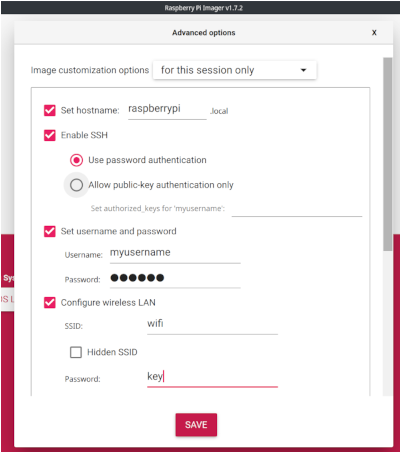
Task: Click the SSID field containing wifi
Action: click(x=212, y=325)
